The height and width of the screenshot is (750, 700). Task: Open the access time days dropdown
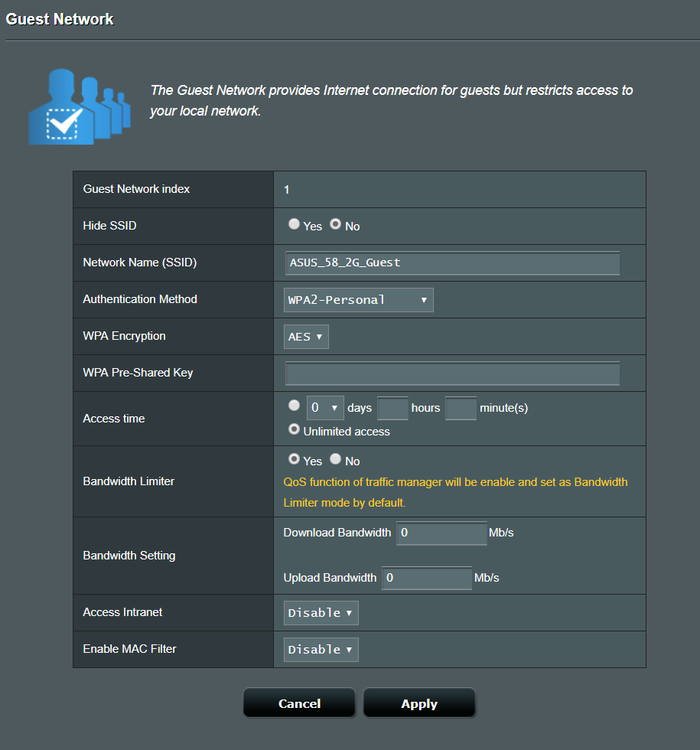325,408
